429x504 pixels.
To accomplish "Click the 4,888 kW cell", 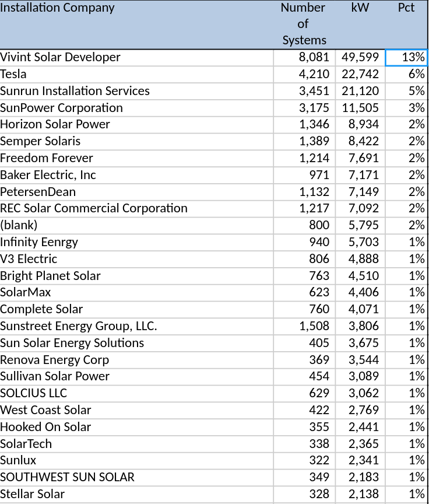I will pyautogui.click(x=360, y=259).
